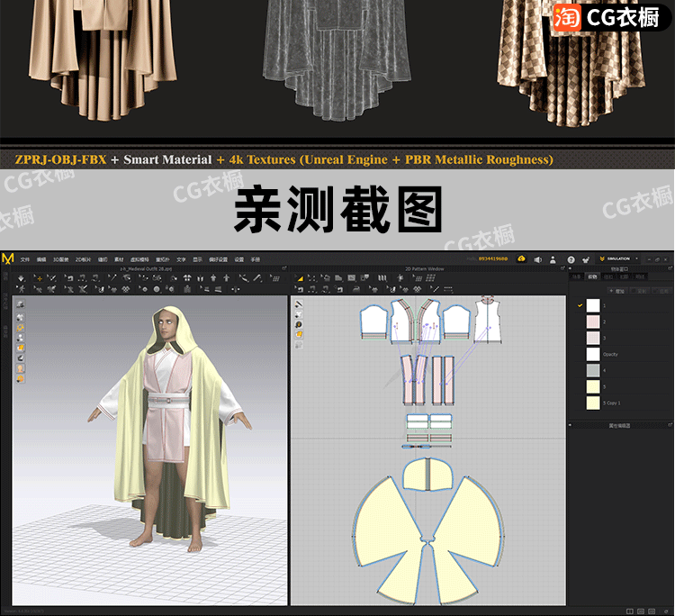Toggle the second display icon in 3D viewport
This screenshot has height=616, width=675.
20,318
